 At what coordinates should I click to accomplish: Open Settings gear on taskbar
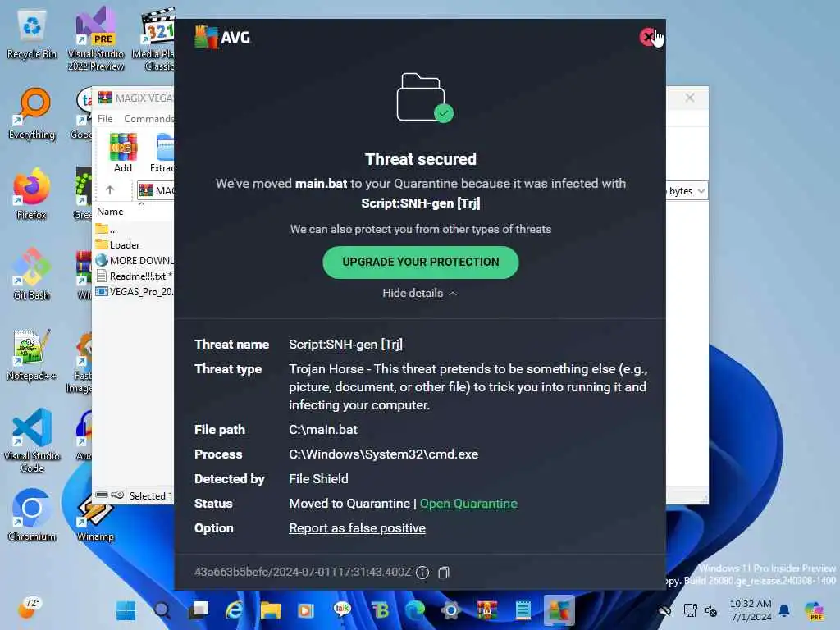coord(451,610)
